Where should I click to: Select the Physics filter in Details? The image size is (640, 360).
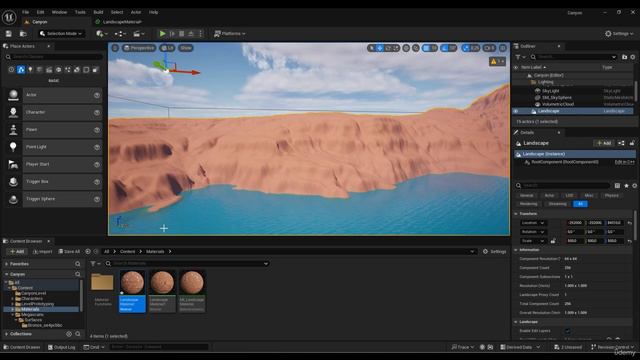(x=611, y=196)
